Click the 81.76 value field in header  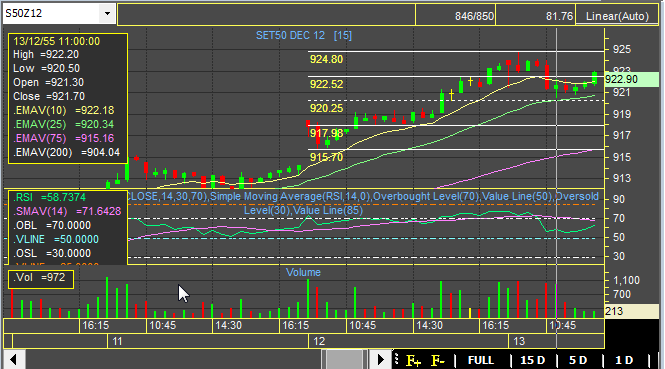point(536,16)
